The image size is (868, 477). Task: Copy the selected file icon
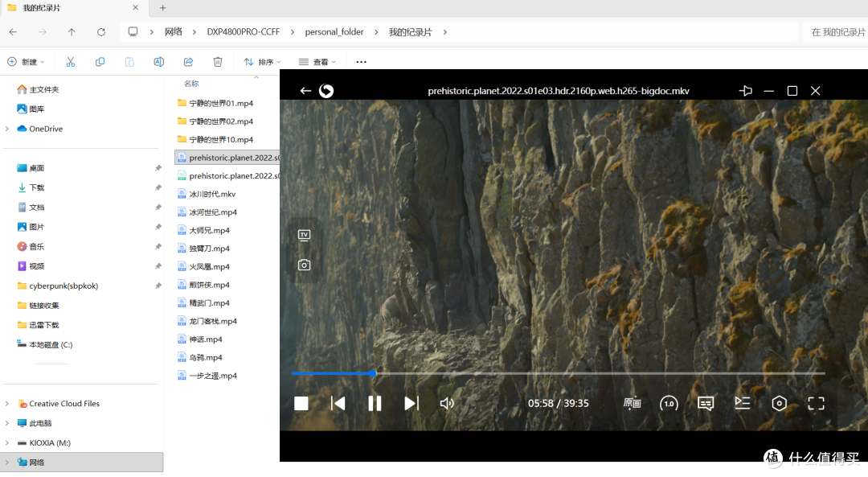pos(100,62)
